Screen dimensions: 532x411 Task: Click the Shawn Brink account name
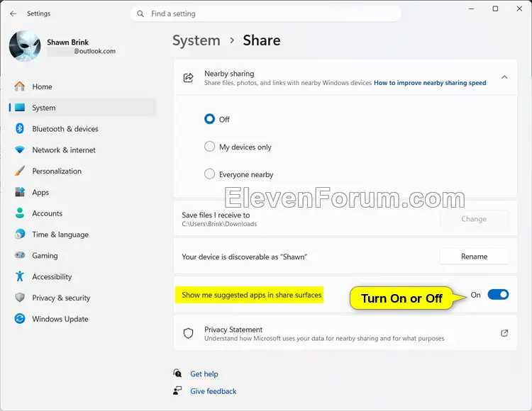click(68, 43)
